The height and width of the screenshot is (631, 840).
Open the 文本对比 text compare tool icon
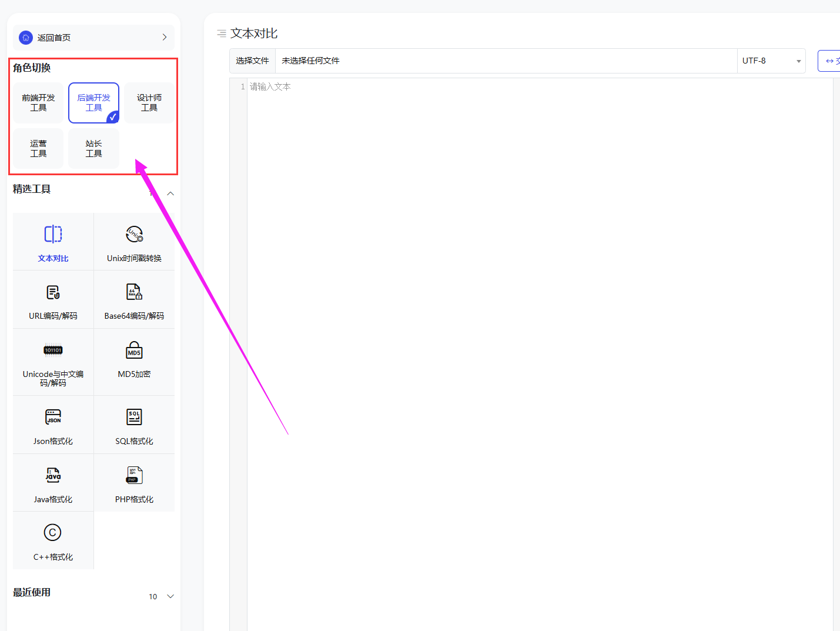click(x=53, y=234)
